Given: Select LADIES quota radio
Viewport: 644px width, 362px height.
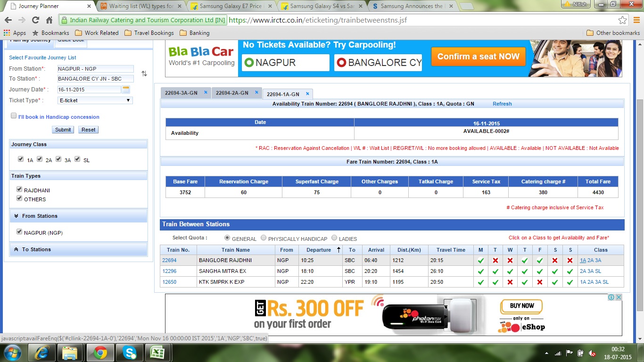Looking at the screenshot, I should tap(334, 238).
